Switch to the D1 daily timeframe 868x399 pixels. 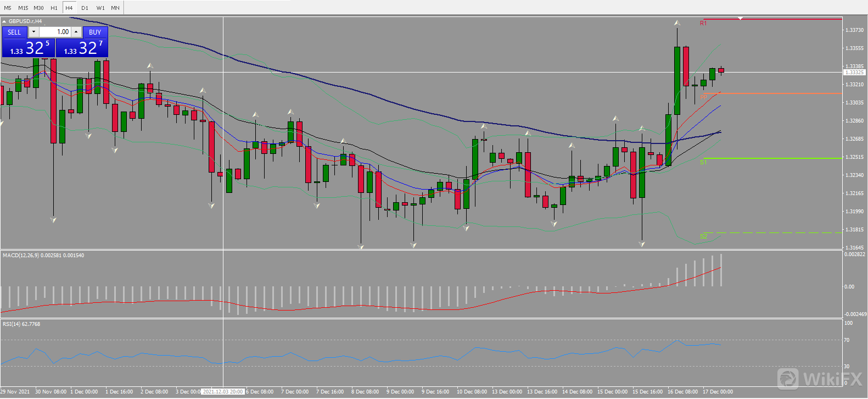(x=85, y=8)
